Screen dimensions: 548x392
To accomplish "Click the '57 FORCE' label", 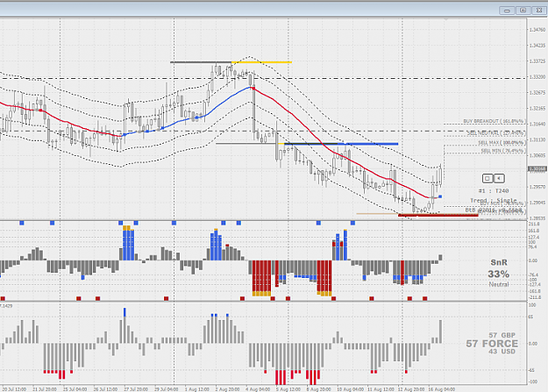I will tap(492, 344).
